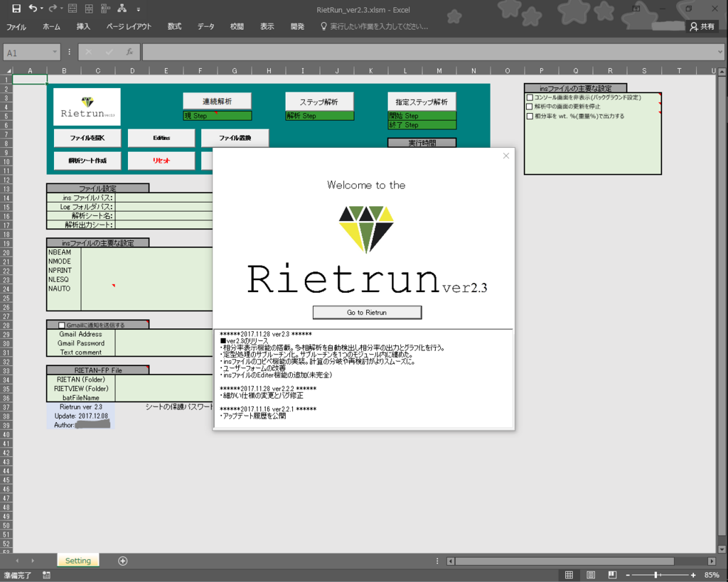This screenshot has height=582, width=728.
Task: Switch to Normal view in status bar
Action: 569,575
